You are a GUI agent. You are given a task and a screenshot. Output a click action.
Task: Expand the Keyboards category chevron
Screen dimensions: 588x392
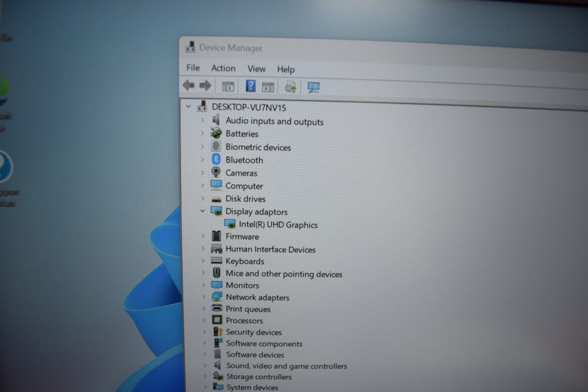(203, 260)
